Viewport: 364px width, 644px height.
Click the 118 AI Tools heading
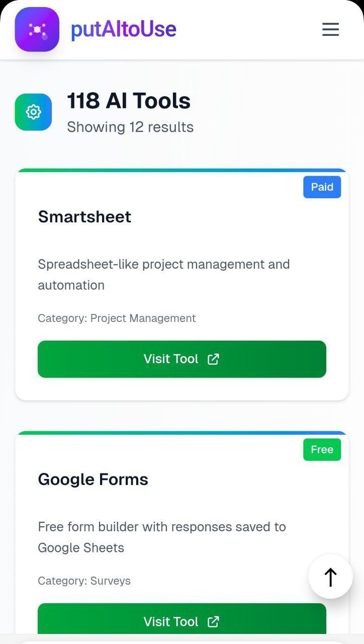(x=129, y=101)
